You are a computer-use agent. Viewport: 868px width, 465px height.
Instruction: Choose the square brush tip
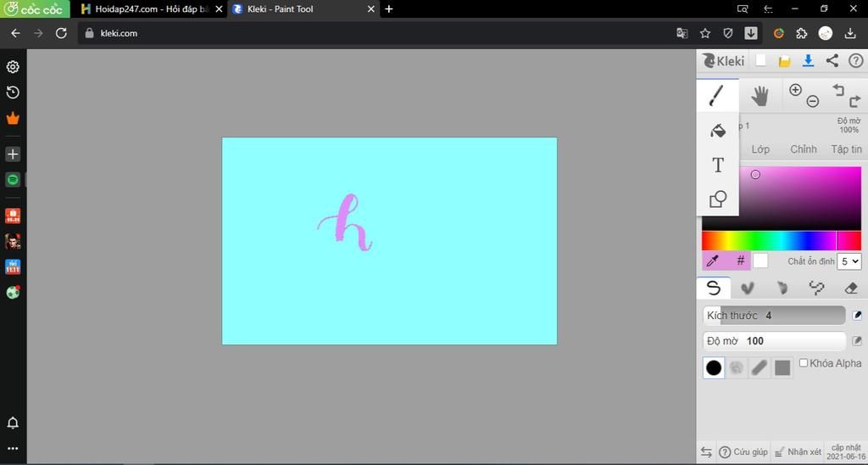pyautogui.click(x=782, y=367)
